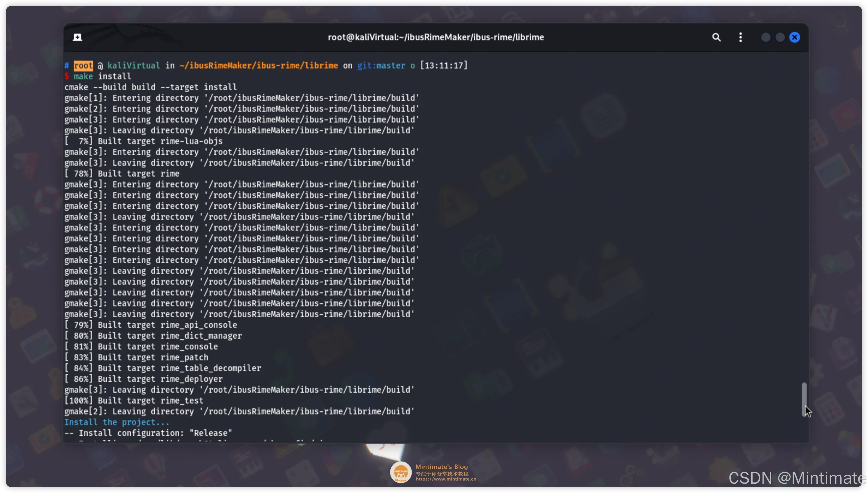Maximize the terminal window
This screenshot has height=493, width=868.
780,37
